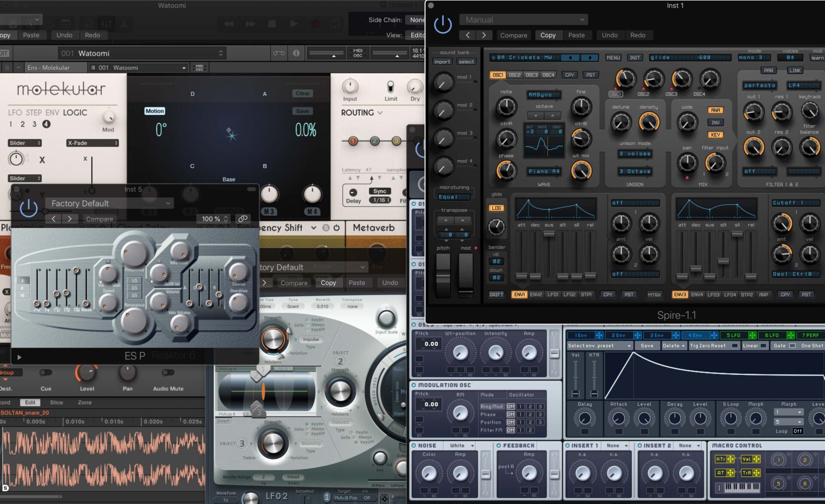This screenshot has height=504, width=825.
Task: Open the Factory Default preset dropdown
Action: (110, 203)
